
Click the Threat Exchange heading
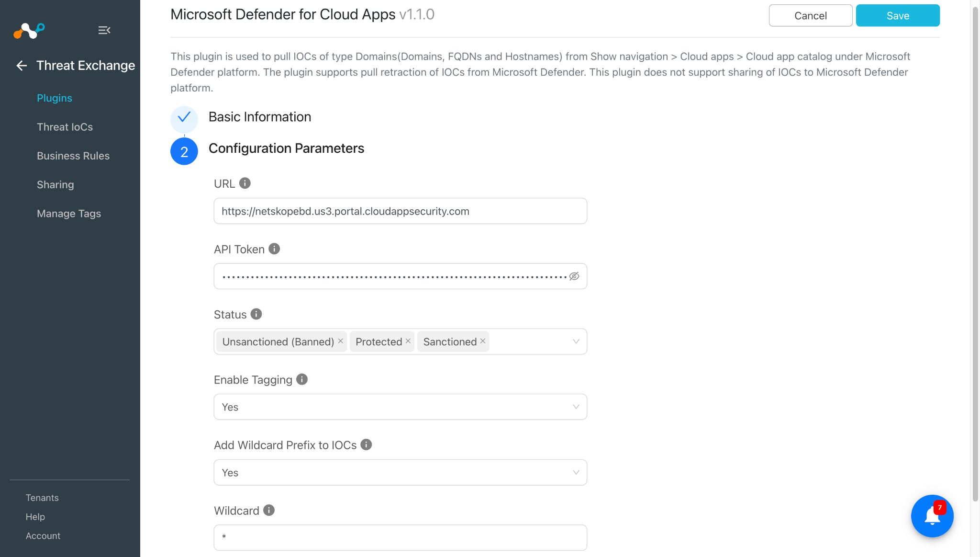tap(86, 66)
